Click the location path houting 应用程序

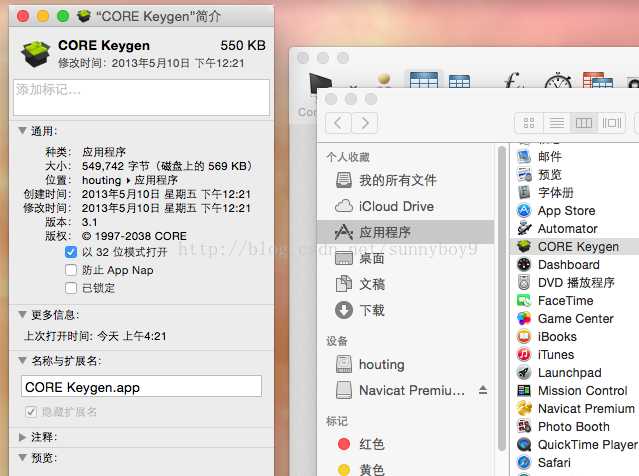(130, 180)
